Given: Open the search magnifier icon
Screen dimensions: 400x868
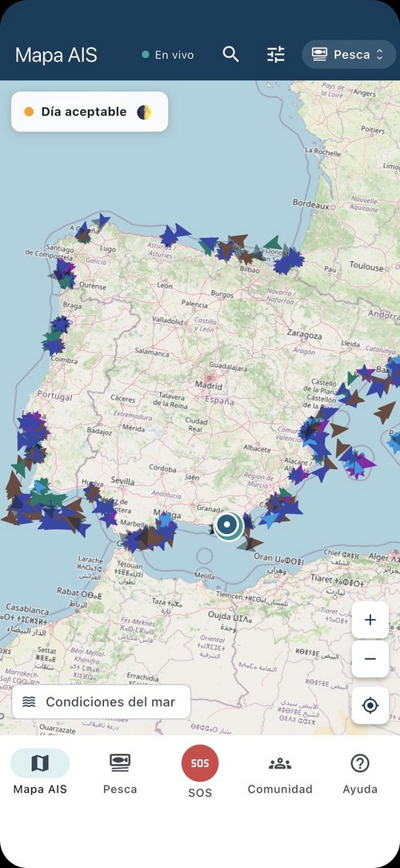Looking at the screenshot, I should 230,54.
